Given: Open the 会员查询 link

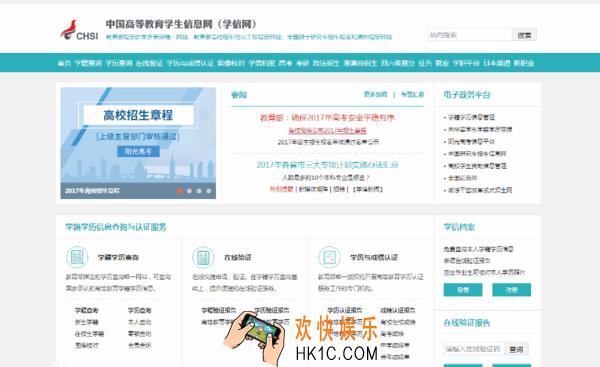Looking at the screenshot, I should point(140,345).
